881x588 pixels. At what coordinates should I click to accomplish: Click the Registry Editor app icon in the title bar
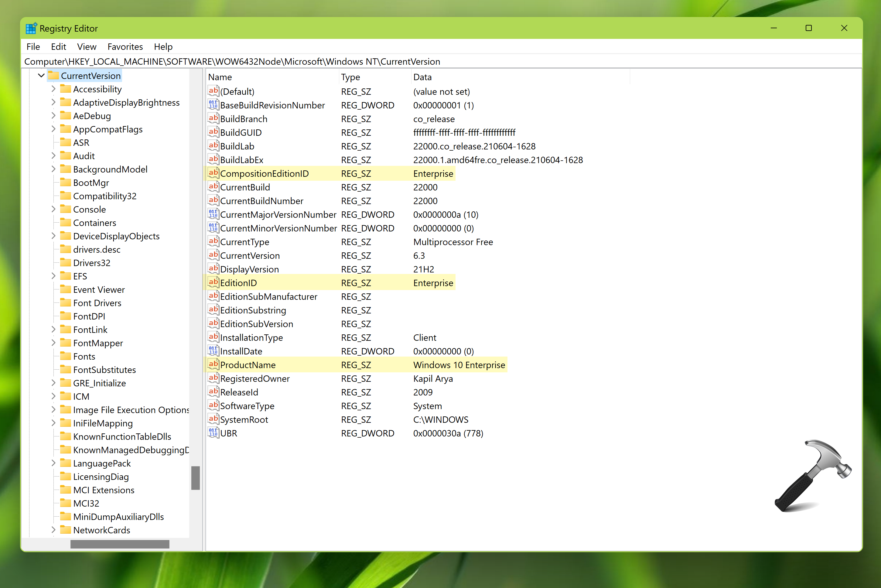pos(31,29)
